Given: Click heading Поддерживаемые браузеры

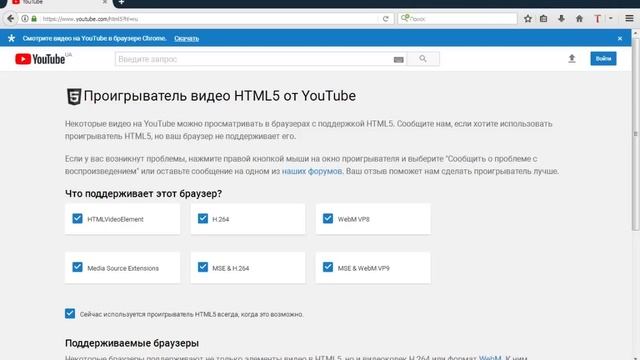Looking at the screenshot, I should point(132,343).
